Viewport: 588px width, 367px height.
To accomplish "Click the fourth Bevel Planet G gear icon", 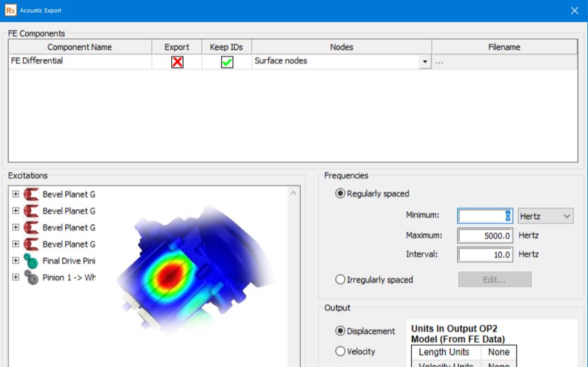I will point(31,244).
